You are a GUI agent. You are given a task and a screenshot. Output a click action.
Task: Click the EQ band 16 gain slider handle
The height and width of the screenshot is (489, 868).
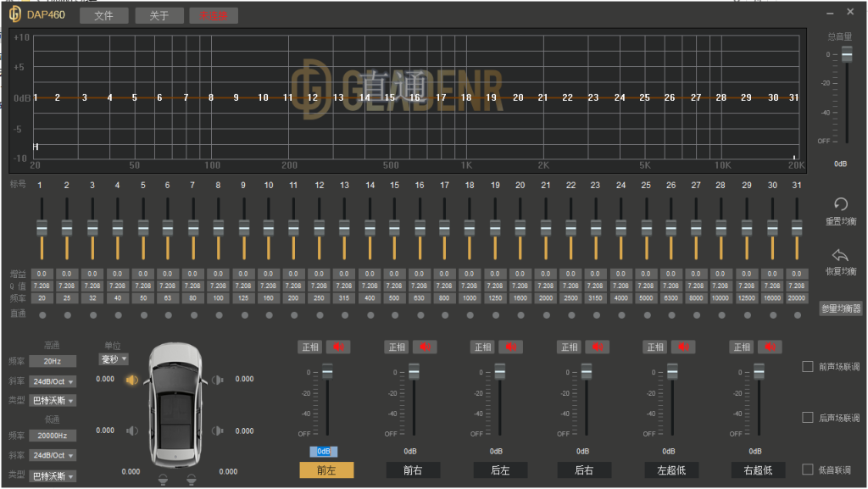pos(420,228)
